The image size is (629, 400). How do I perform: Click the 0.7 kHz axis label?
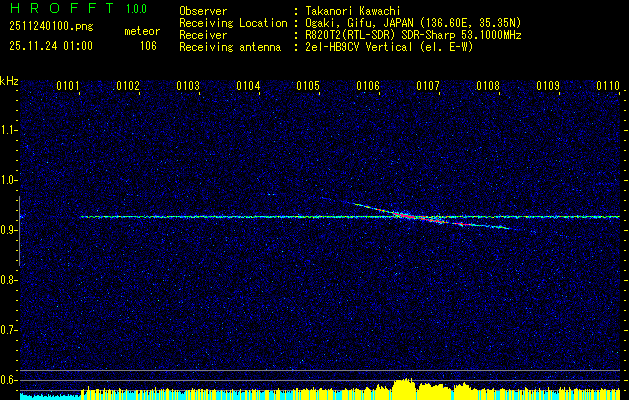coord(8,330)
